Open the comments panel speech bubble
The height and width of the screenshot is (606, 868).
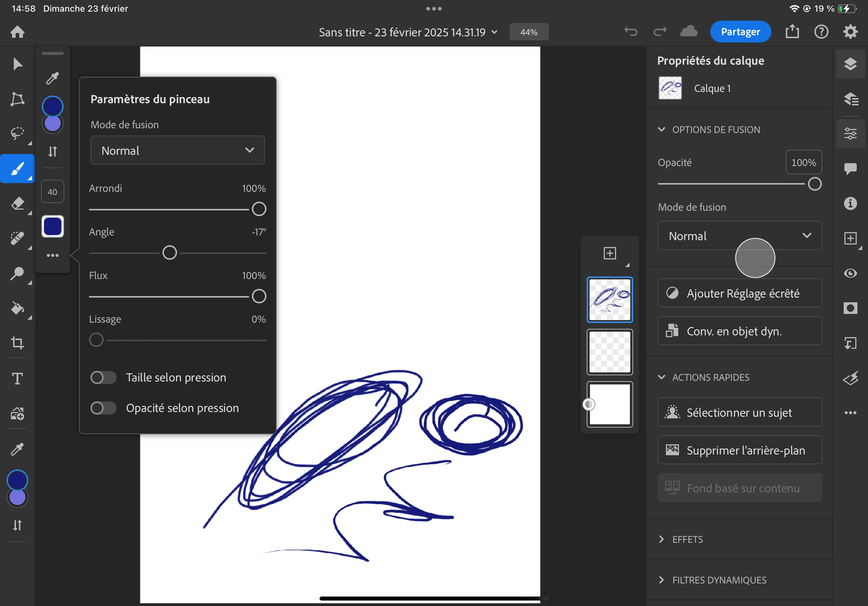tap(850, 168)
